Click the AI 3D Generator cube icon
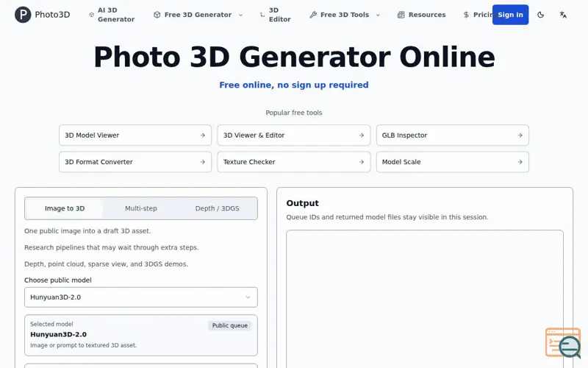588x368 pixels. coord(91,15)
